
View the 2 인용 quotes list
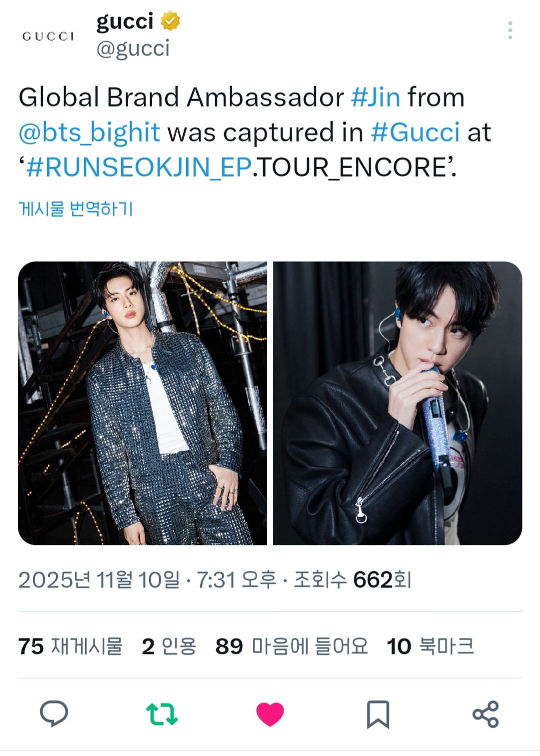(x=169, y=646)
